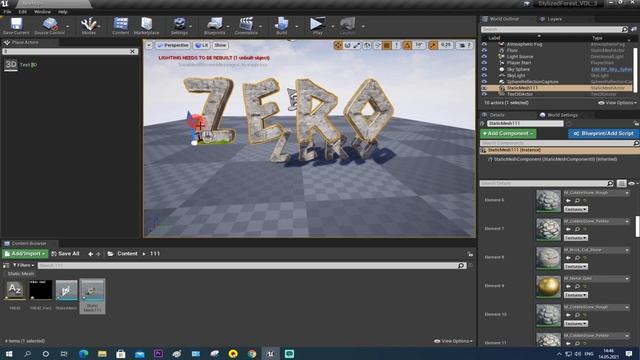This screenshot has width=640, height=360.
Task: Open the File menu
Action: (7, 12)
